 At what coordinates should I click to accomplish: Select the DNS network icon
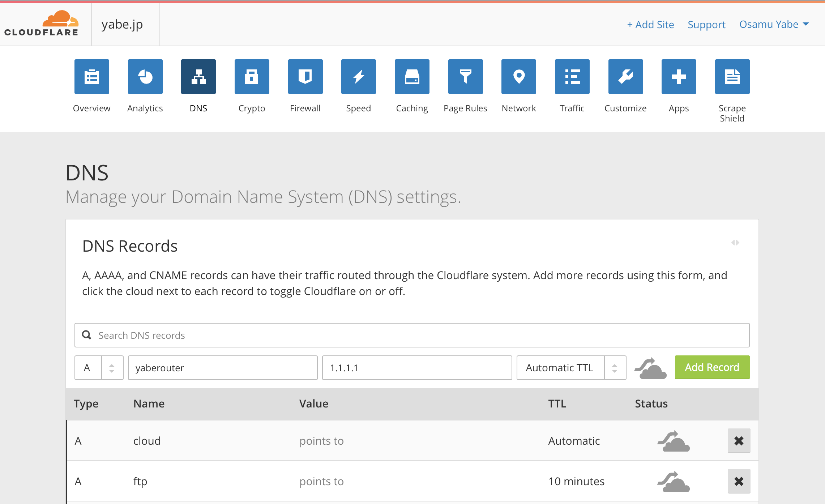click(198, 77)
